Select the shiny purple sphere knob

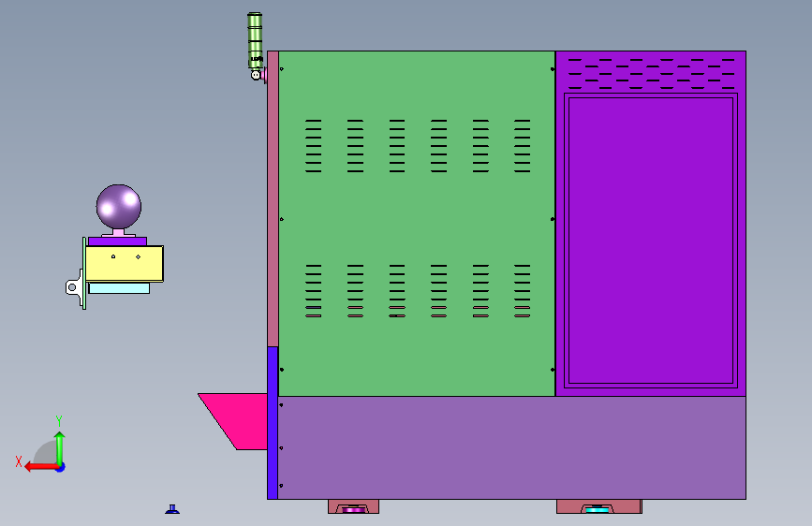pyautogui.click(x=119, y=207)
